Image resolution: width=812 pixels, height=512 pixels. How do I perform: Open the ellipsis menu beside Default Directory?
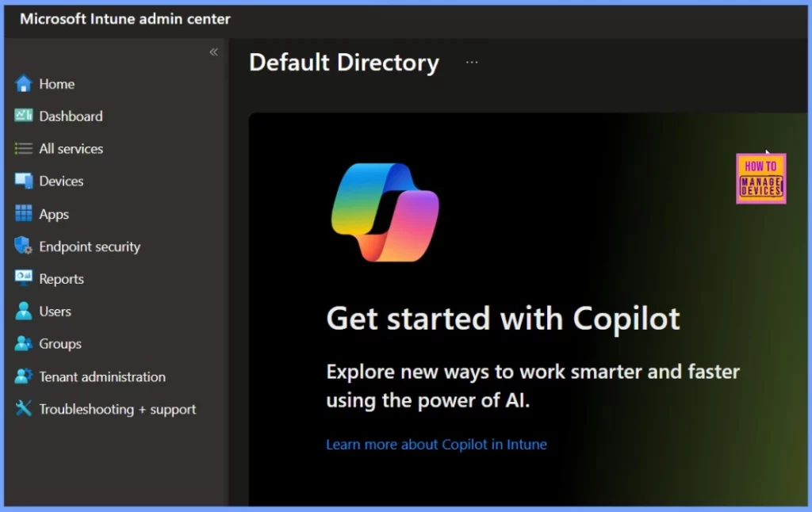472,62
